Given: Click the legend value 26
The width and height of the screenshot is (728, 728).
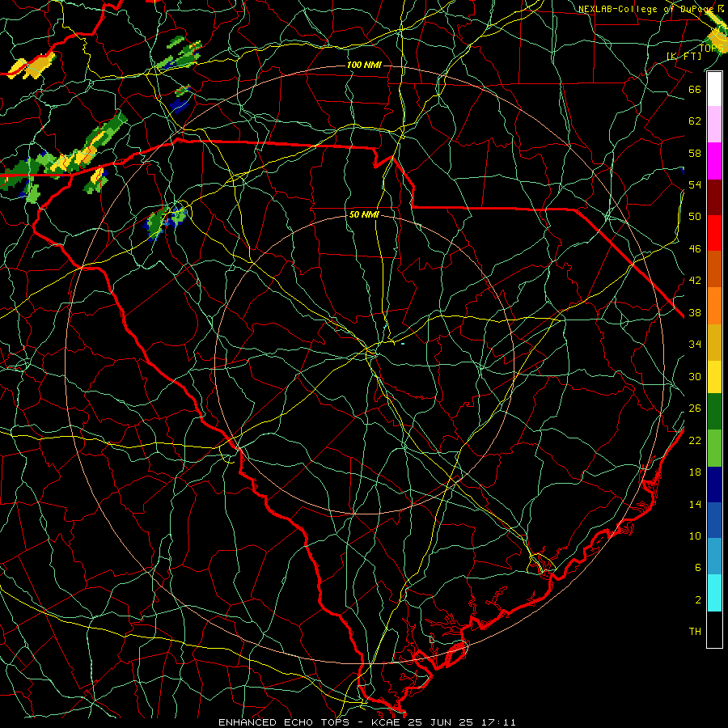Looking at the screenshot, I should click(x=695, y=408).
